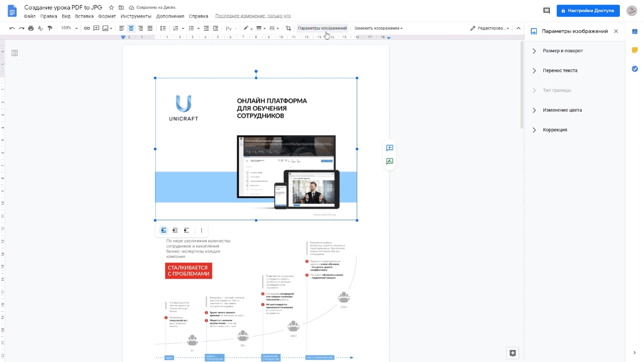Screen dimensions: 644x362
Task: Open the Заменить изображение dropdown
Action: (378, 28)
